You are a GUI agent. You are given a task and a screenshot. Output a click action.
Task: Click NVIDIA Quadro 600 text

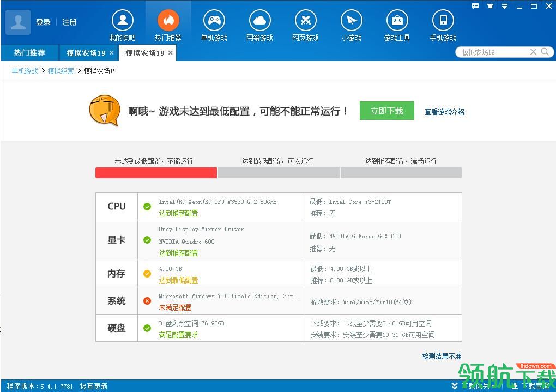186,242
